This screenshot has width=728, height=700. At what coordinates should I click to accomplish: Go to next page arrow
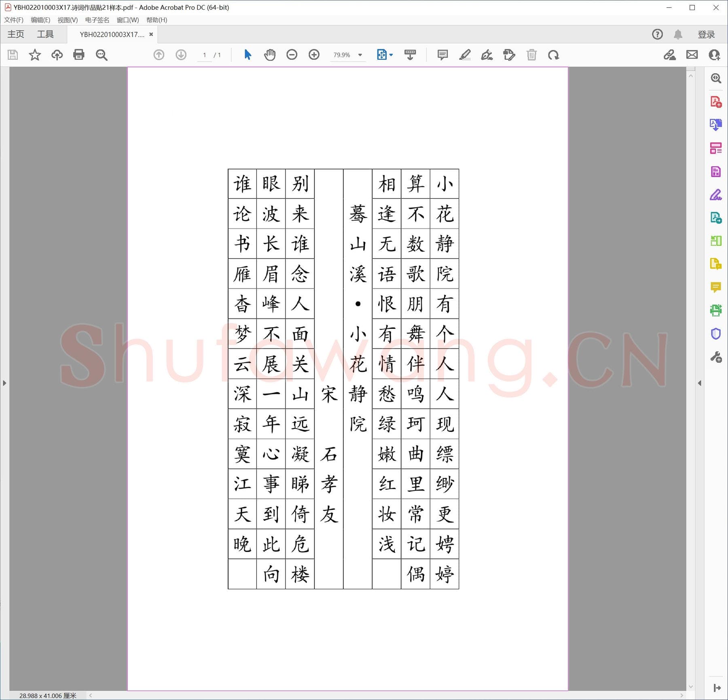(181, 55)
